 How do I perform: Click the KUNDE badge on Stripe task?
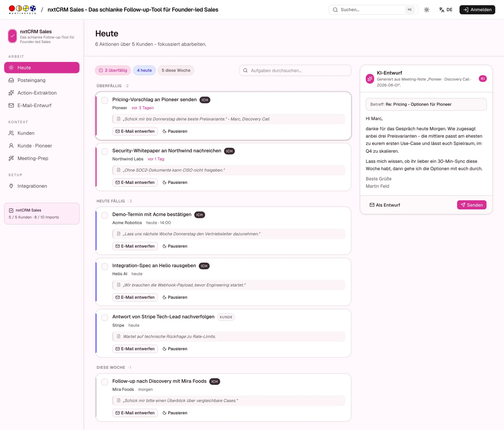(x=226, y=317)
